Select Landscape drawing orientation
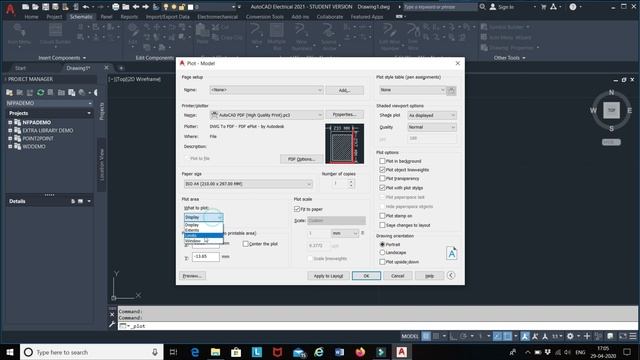640x360 pixels. click(382, 253)
